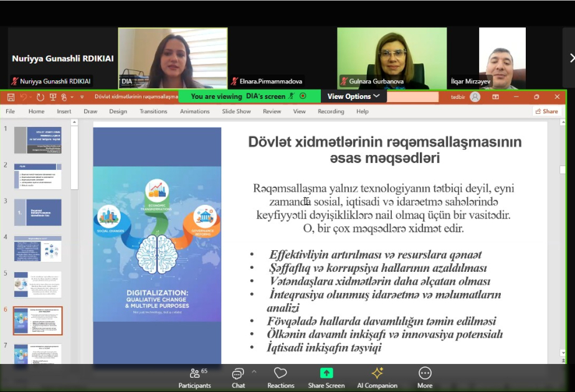Select Nuriyya Gunashli RDIKIAI participant tile
Viewport: 575px width, 392px height.
63,58
